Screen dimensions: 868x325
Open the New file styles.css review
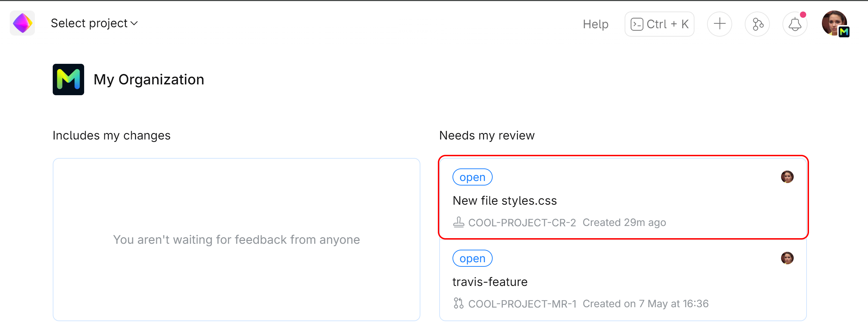pyautogui.click(x=505, y=201)
